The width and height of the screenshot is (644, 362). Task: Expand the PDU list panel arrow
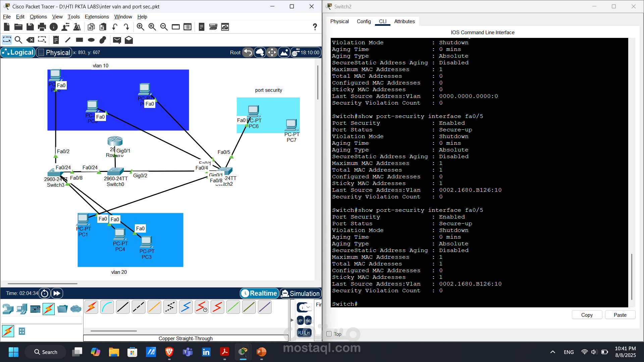292,320
